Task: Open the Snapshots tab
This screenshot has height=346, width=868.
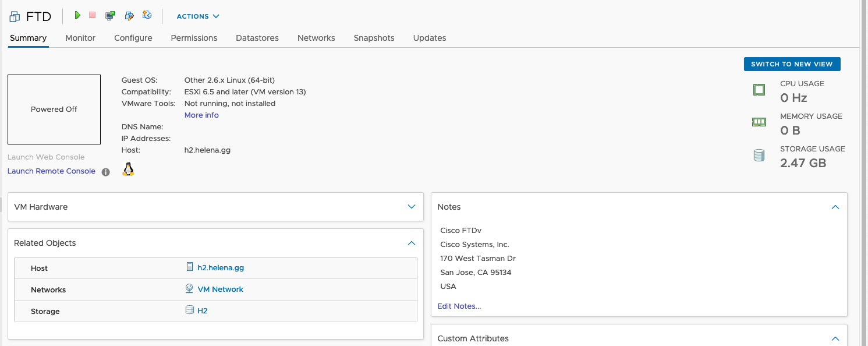Action: click(x=374, y=38)
